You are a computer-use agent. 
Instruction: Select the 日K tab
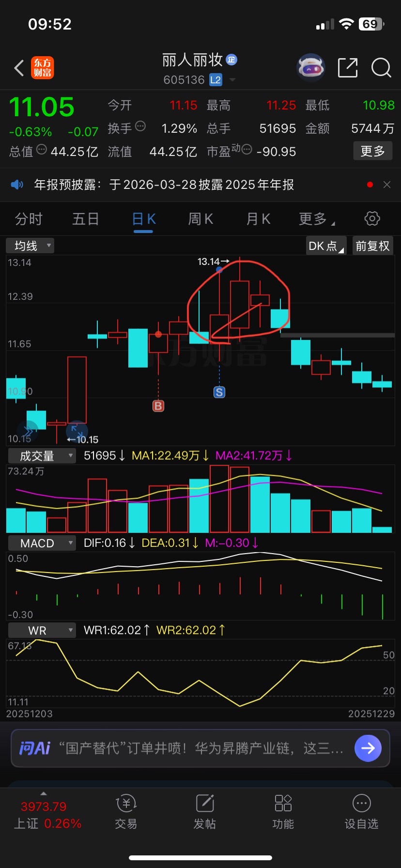[x=143, y=219]
